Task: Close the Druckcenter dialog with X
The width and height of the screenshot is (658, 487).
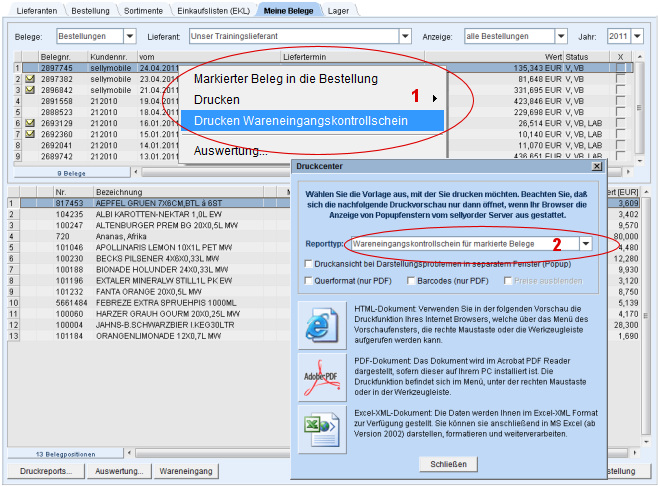Action: coord(596,167)
